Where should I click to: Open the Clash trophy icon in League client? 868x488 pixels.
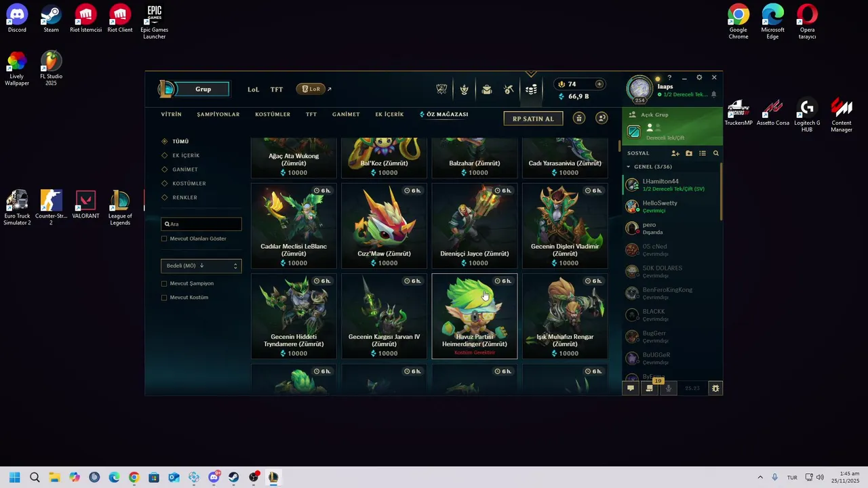441,89
